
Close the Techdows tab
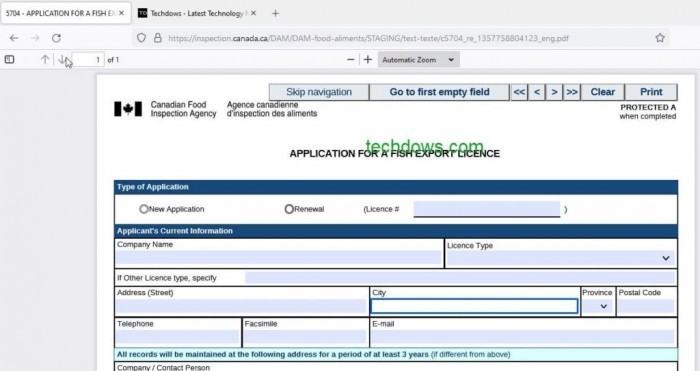coord(254,13)
